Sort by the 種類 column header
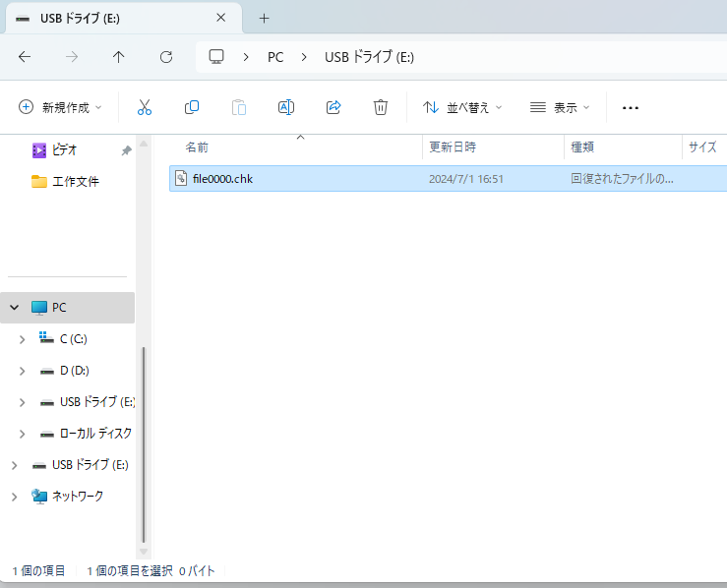727x588 pixels. tap(582, 147)
